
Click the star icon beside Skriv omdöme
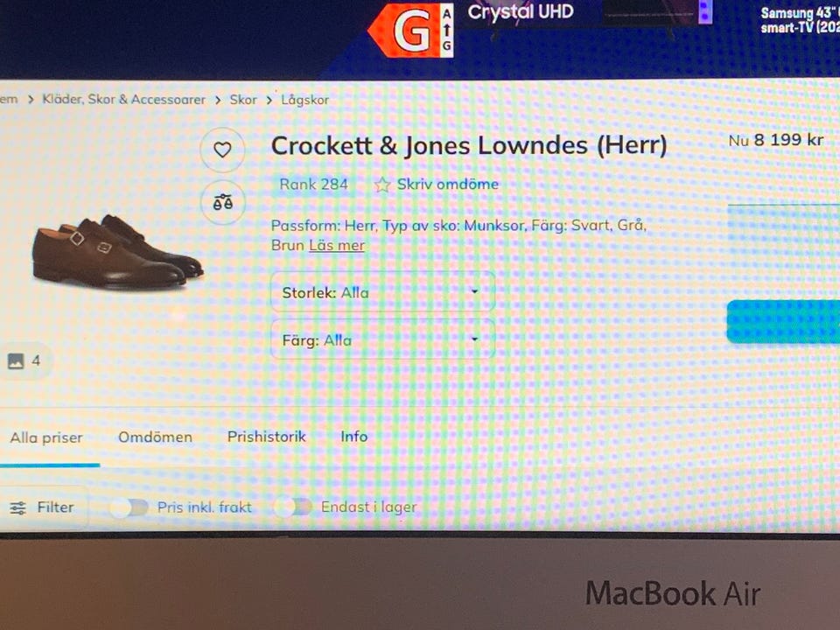[382, 185]
